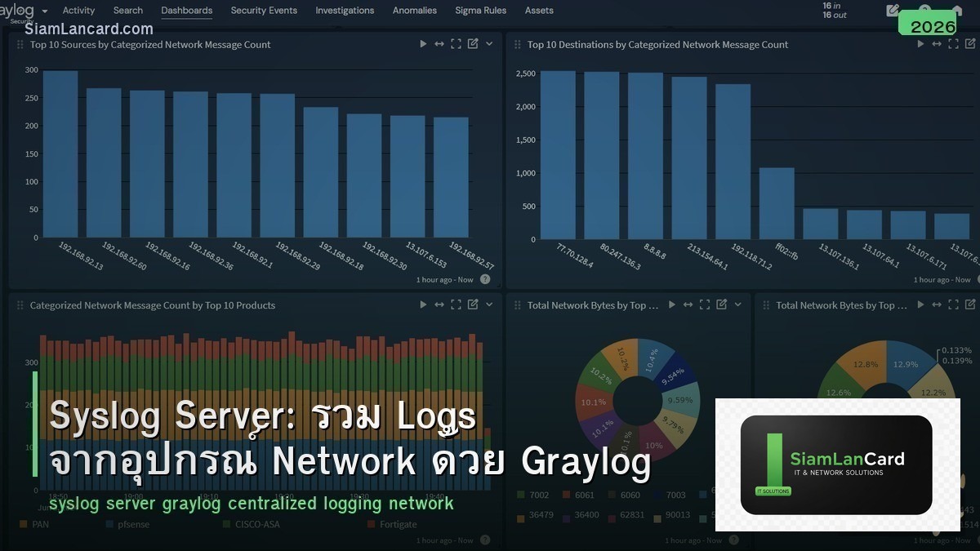Open the Dashboards menu dropdown arrow

click(47, 12)
